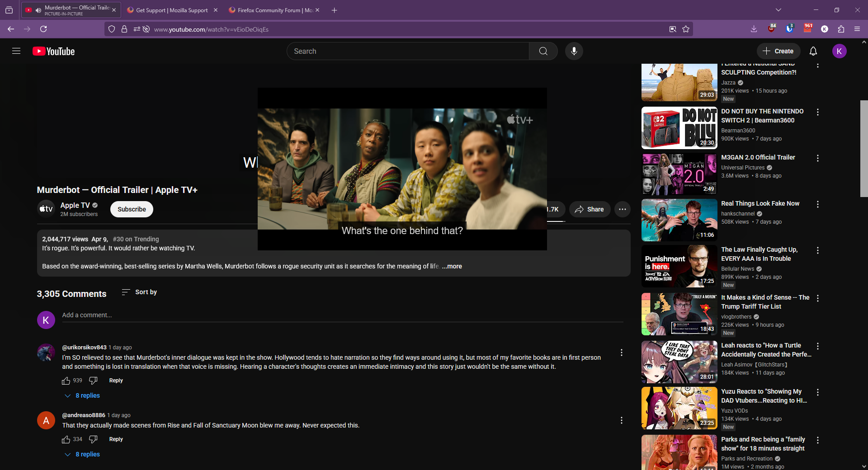
Task: Mute audio icon on Murderbot tab
Action: [x=38, y=10]
